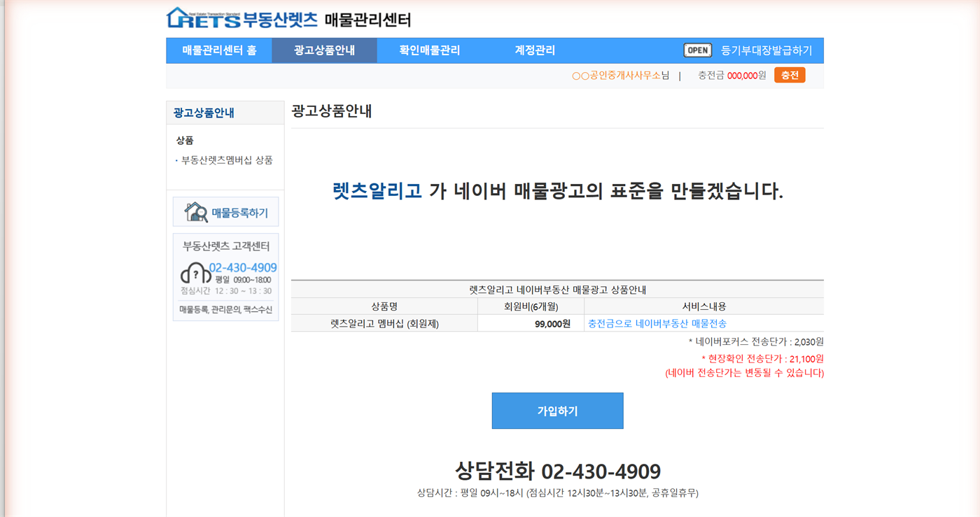
Task: Click the 상품명 column header
Action: (x=384, y=306)
